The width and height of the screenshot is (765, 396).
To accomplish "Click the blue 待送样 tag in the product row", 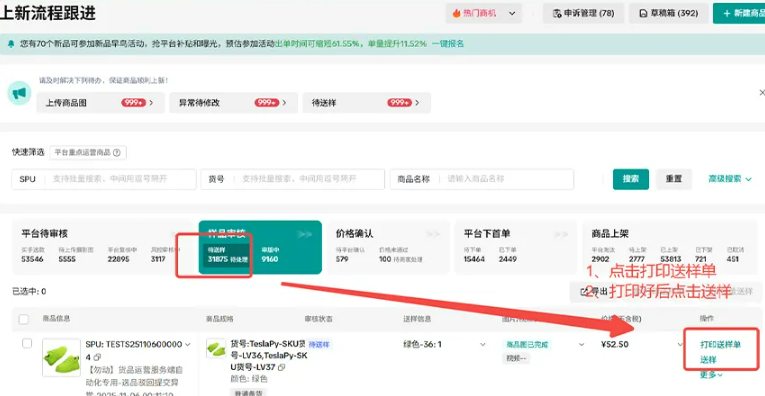I will 319,344.
